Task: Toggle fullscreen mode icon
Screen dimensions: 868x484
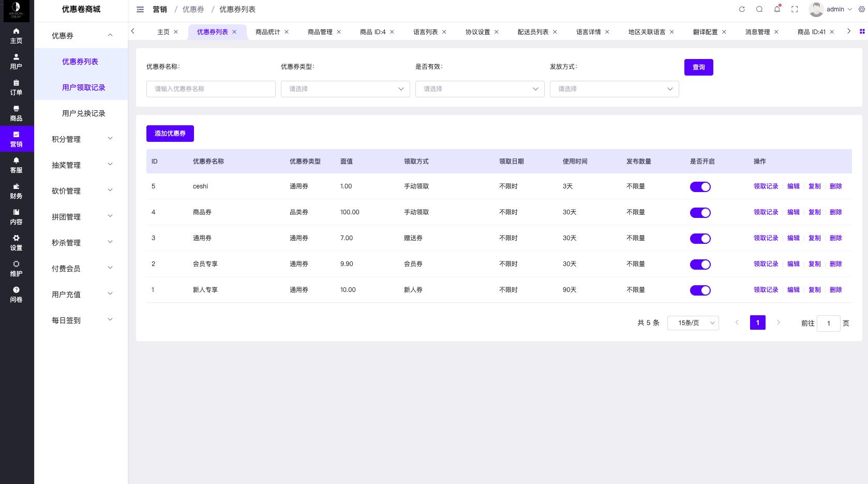Action: [x=795, y=9]
